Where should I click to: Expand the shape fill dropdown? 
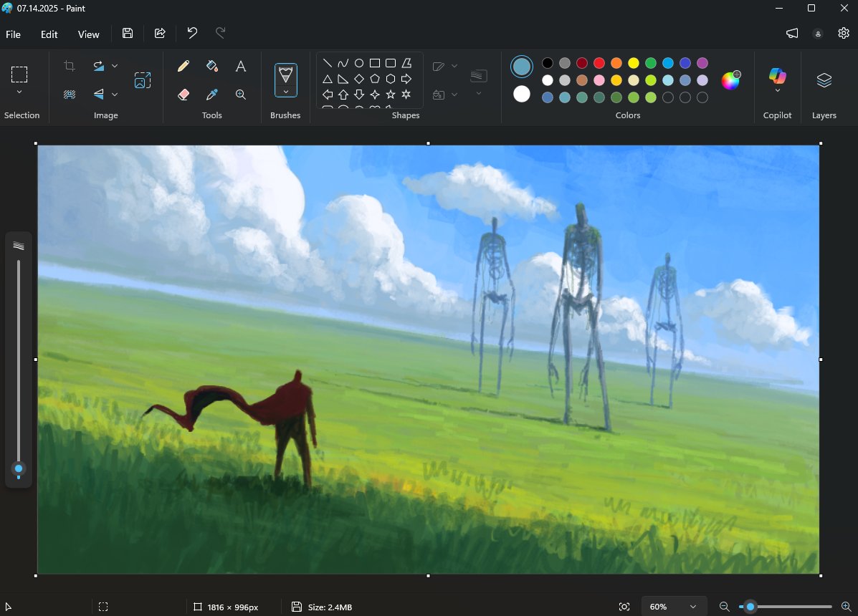tap(454, 95)
